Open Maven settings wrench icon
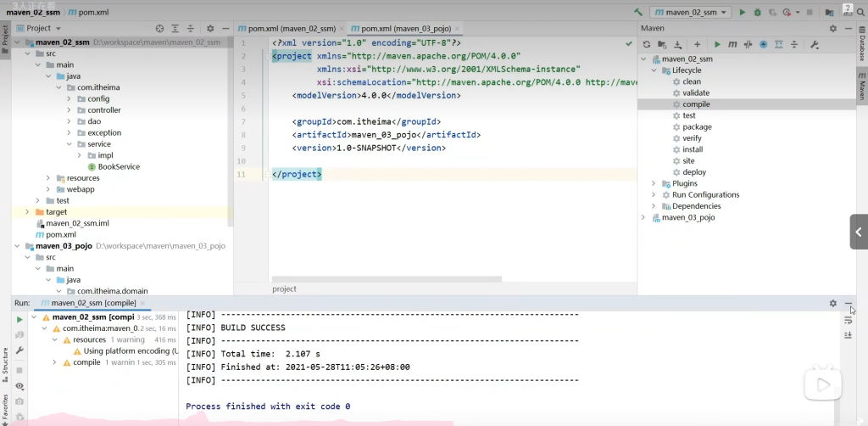Viewport: 868px width, 426px height. [815, 44]
